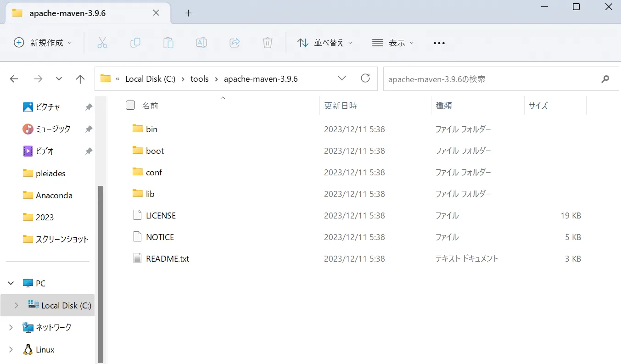The height and width of the screenshot is (364, 621).
Task: Select the README.txt file icon
Action: tap(138, 258)
